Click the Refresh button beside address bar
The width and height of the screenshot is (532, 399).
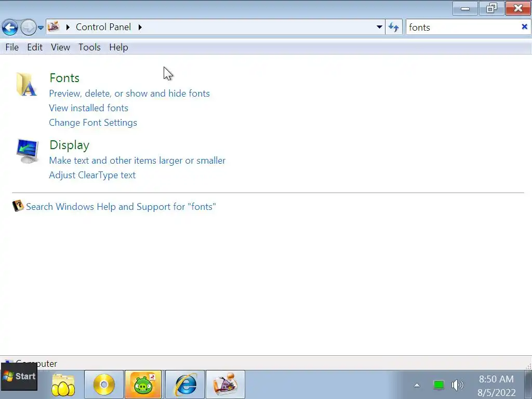tap(394, 27)
